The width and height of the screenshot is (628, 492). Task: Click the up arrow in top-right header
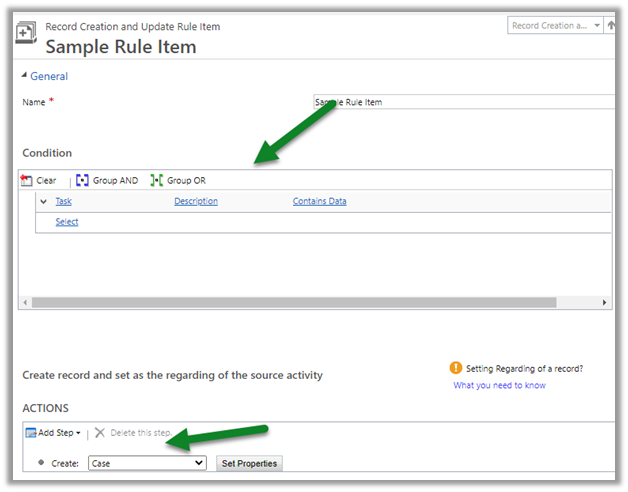click(611, 26)
